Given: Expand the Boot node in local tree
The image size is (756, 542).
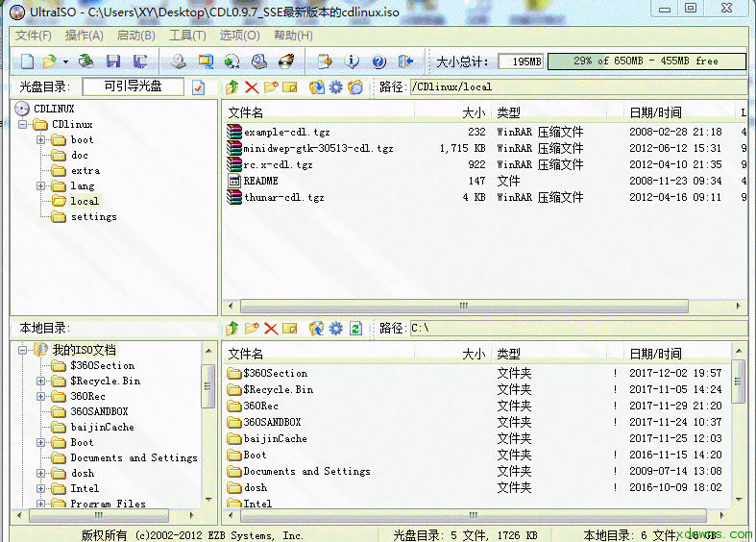Looking at the screenshot, I should click(x=41, y=443).
